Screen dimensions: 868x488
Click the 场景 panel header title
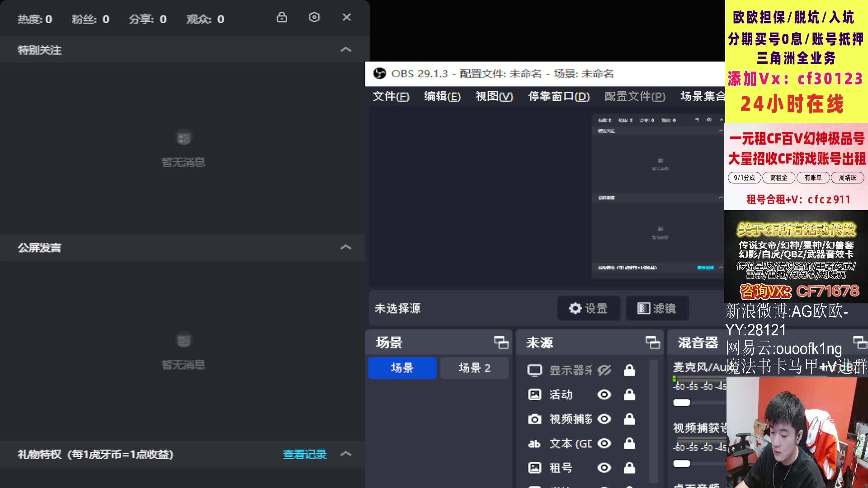389,343
